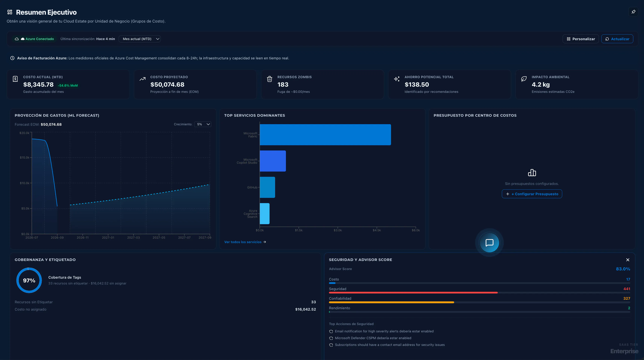Click Sin presupuestos configurados message

click(x=532, y=184)
